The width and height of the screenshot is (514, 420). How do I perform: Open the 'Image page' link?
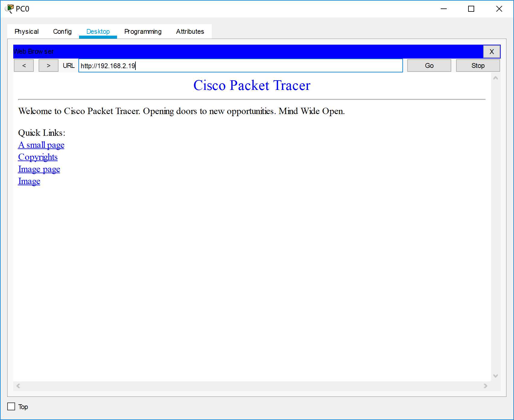click(39, 169)
